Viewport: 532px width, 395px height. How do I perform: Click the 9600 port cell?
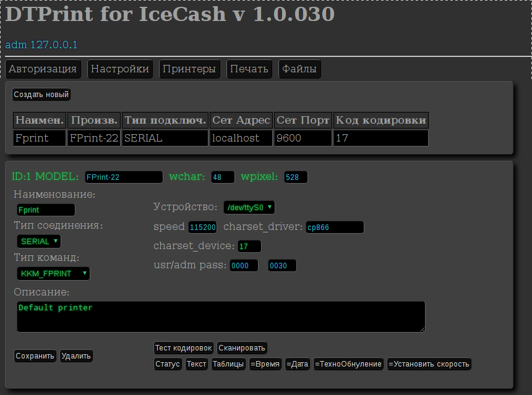click(x=302, y=138)
